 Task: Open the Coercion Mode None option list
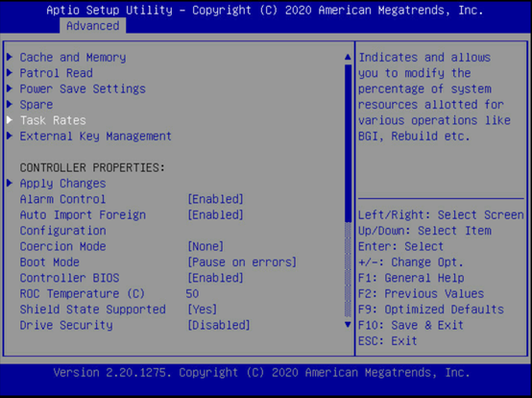tap(206, 246)
